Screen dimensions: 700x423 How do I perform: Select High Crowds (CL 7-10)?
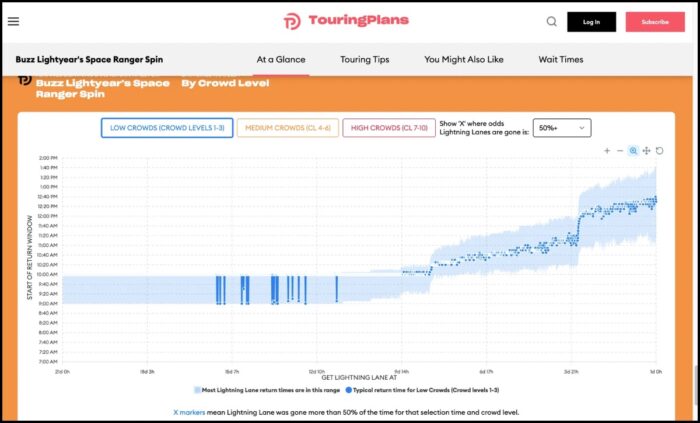pos(389,128)
